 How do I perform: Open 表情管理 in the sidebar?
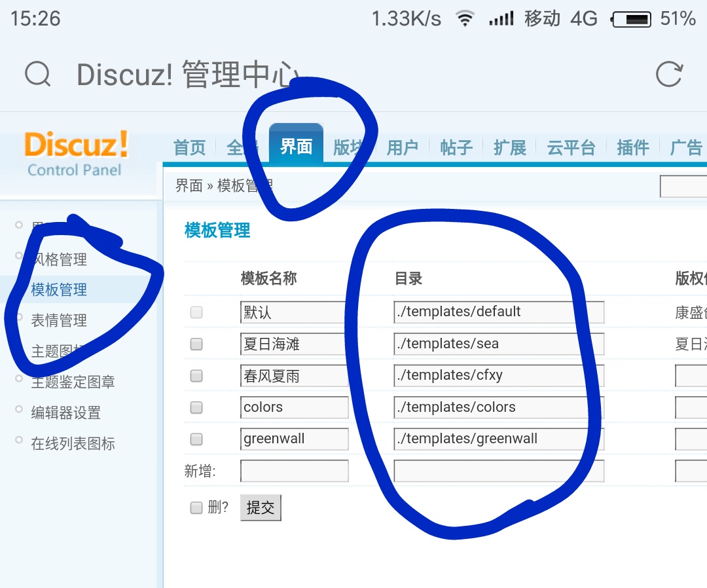[x=59, y=321]
